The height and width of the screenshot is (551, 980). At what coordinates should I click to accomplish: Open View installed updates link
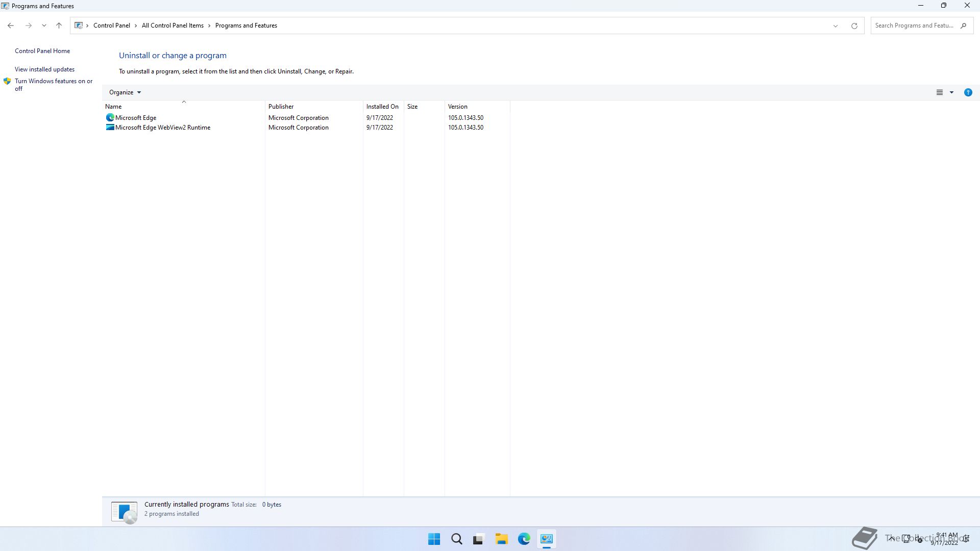click(44, 69)
